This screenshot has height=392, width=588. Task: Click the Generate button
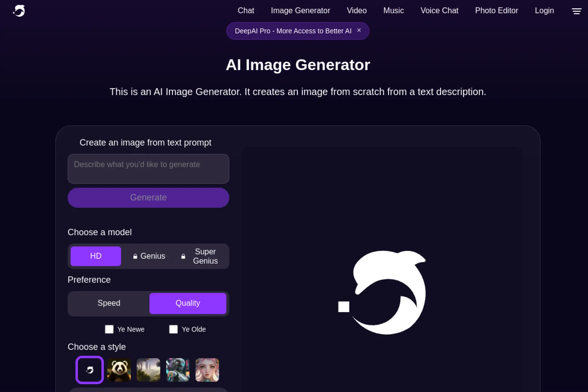148,197
